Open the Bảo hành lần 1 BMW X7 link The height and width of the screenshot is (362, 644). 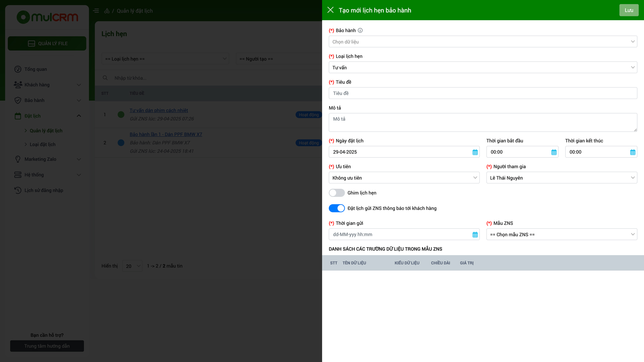(166, 134)
